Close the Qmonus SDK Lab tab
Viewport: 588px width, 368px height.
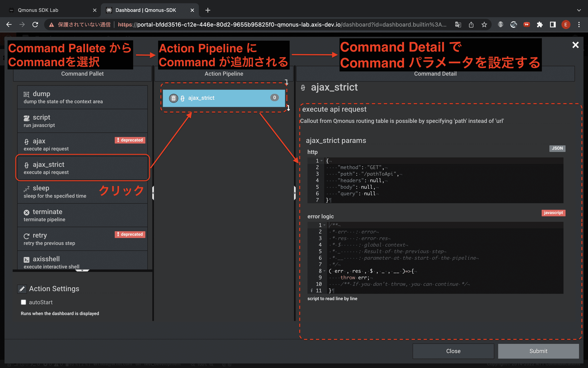[x=95, y=10]
